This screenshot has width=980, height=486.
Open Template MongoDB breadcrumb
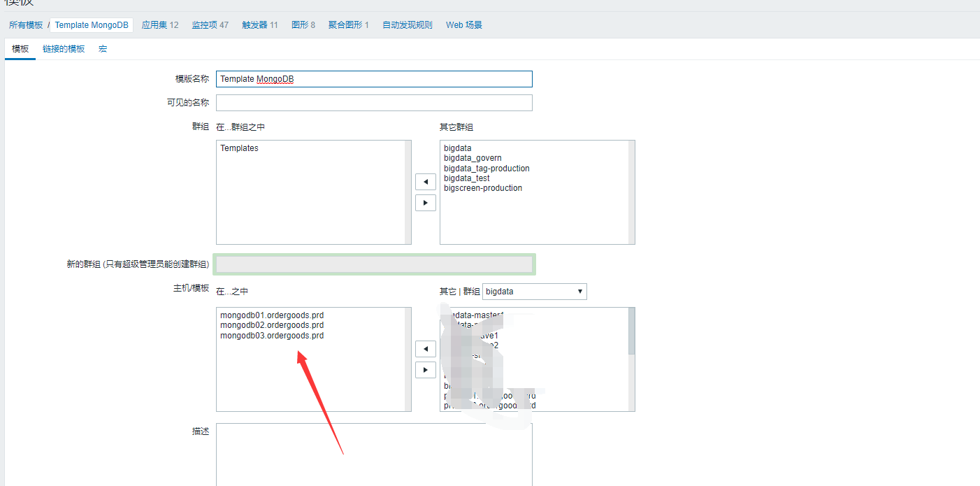click(x=92, y=25)
